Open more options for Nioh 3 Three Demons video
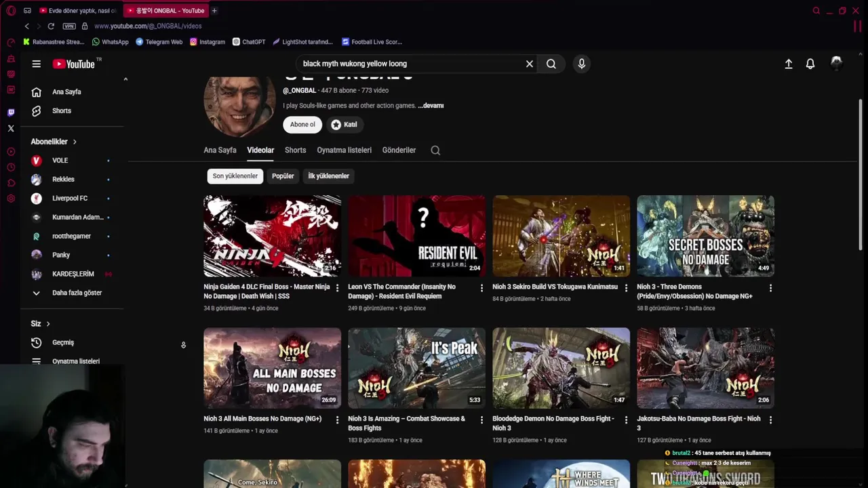 point(771,288)
